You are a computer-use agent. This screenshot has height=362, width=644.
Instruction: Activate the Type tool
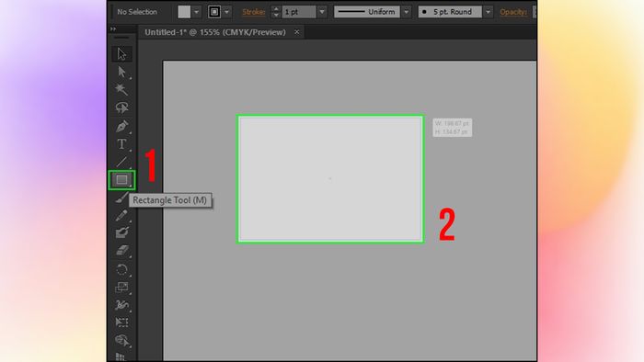click(x=121, y=144)
